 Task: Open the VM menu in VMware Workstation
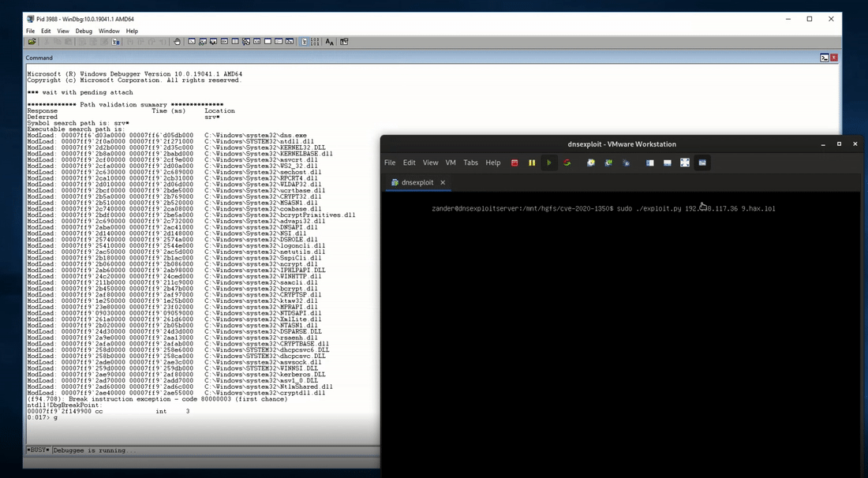pos(451,162)
